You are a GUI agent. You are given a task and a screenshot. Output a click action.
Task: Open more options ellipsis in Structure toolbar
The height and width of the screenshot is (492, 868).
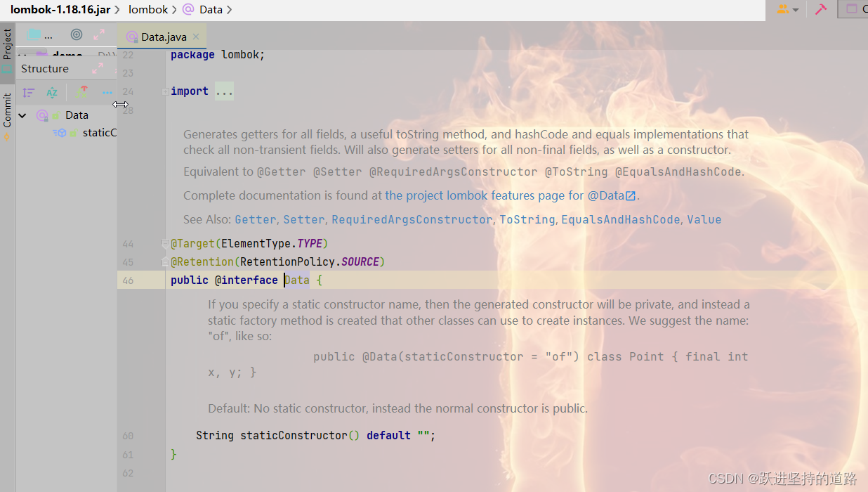(107, 92)
